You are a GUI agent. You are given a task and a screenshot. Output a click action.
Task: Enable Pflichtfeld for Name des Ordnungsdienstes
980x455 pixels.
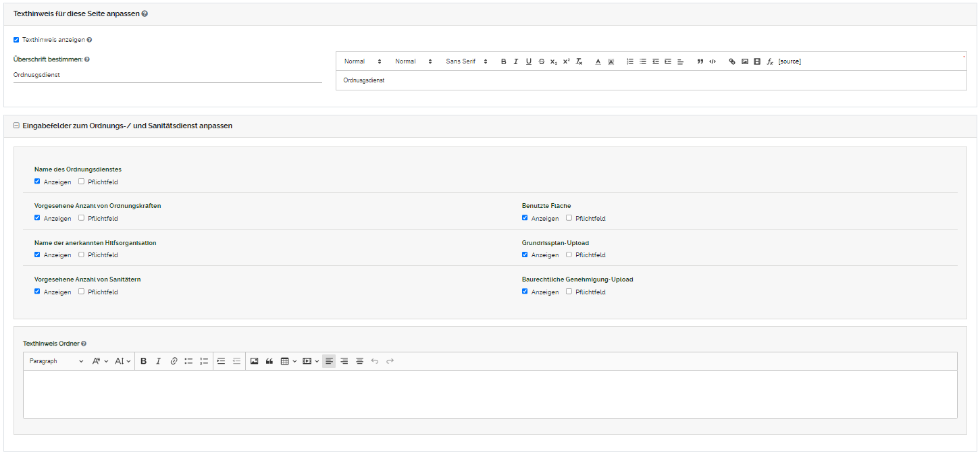pos(82,182)
